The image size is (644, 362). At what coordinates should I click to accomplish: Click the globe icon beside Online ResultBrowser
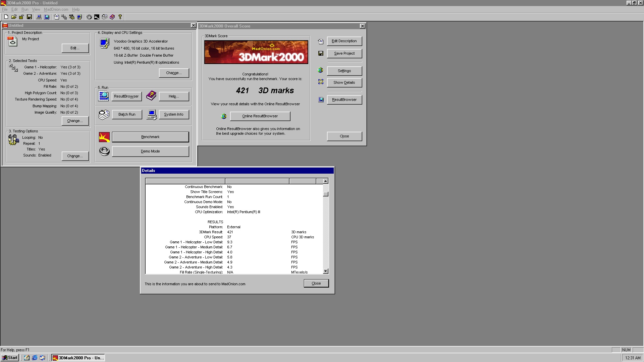tap(224, 116)
